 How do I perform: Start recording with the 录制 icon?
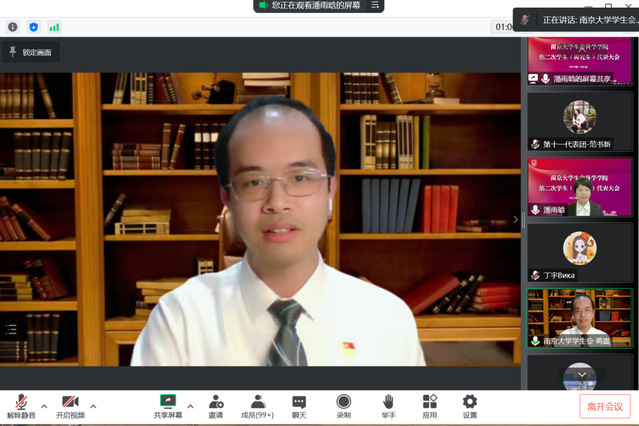click(x=343, y=405)
